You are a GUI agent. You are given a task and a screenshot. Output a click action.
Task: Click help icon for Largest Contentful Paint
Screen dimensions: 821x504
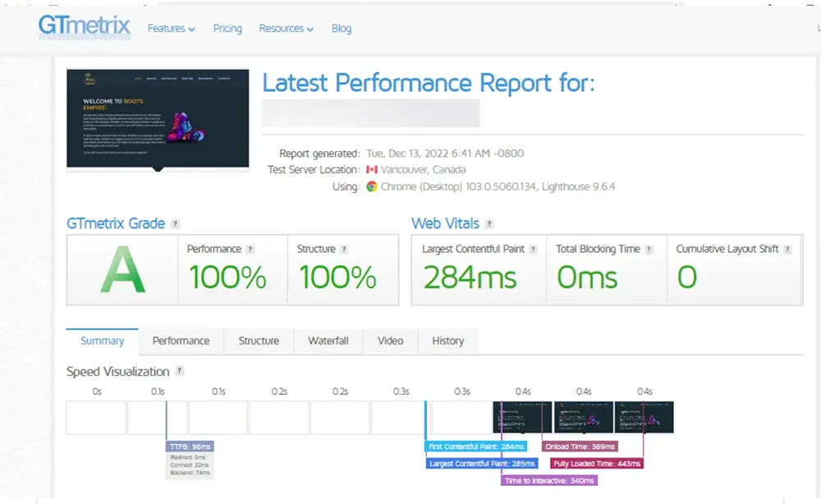coord(533,250)
